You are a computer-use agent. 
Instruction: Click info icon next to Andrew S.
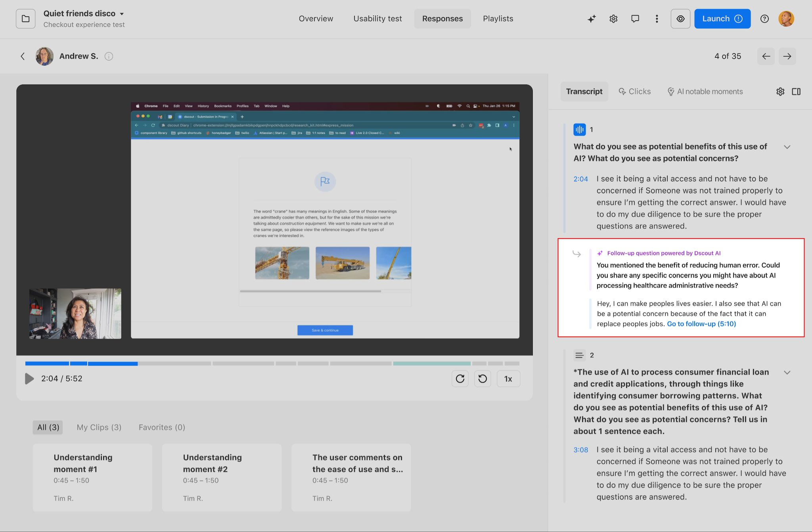coord(109,56)
